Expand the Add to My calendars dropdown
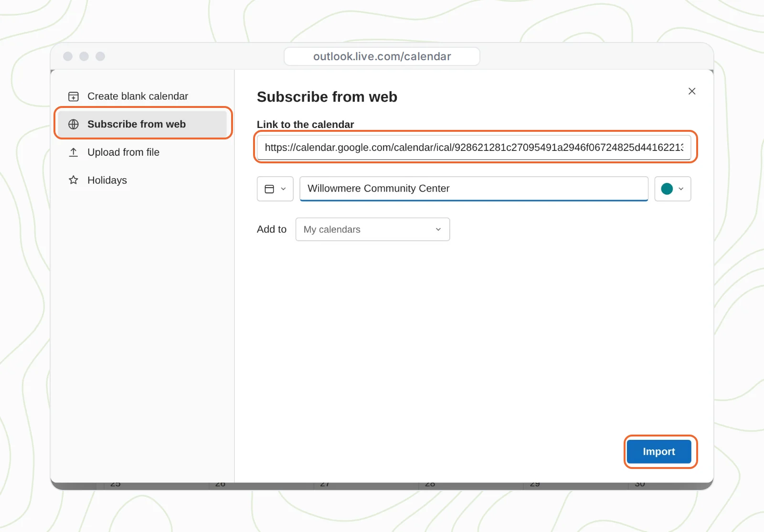Image resolution: width=764 pixels, height=532 pixels. pyautogui.click(x=372, y=229)
